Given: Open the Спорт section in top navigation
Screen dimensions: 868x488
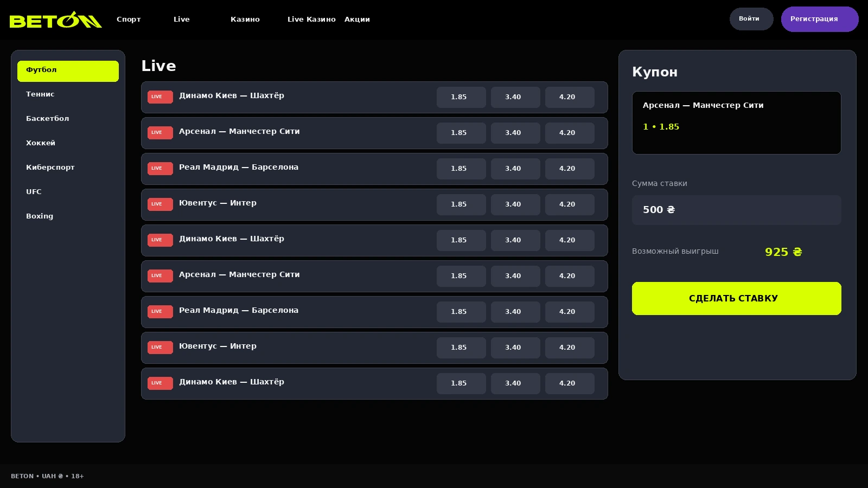Looking at the screenshot, I should [129, 20].
